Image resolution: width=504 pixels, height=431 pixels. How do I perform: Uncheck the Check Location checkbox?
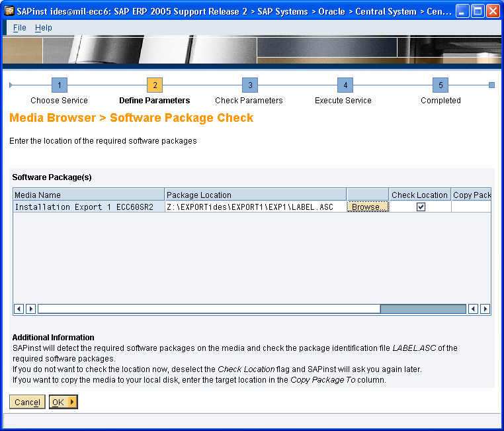(421, 207)
